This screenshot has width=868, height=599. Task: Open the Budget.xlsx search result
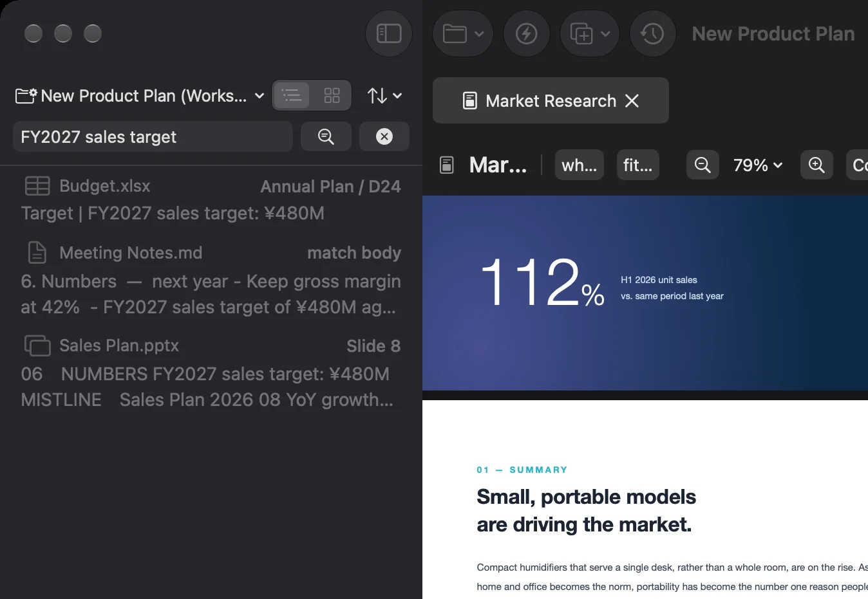(x=211, y=199)
